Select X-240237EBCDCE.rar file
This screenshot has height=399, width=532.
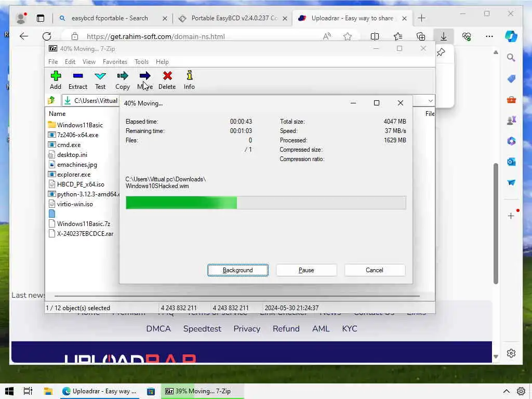coord(85,233)
